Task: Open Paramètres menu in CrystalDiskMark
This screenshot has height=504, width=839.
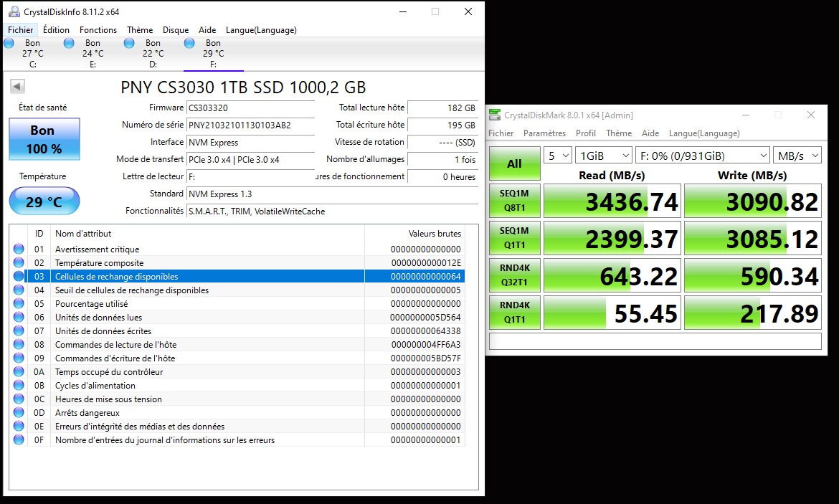Action: pos(544,133)
